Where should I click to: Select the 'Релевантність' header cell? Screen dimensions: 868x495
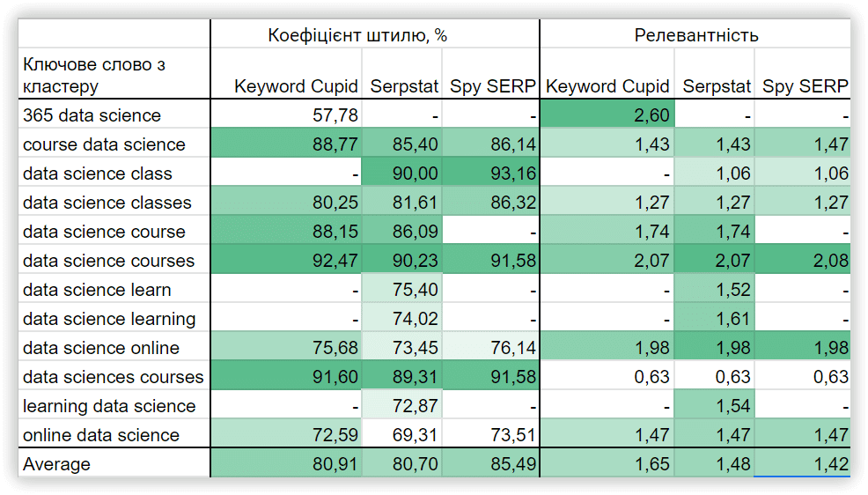click(695, 34)
